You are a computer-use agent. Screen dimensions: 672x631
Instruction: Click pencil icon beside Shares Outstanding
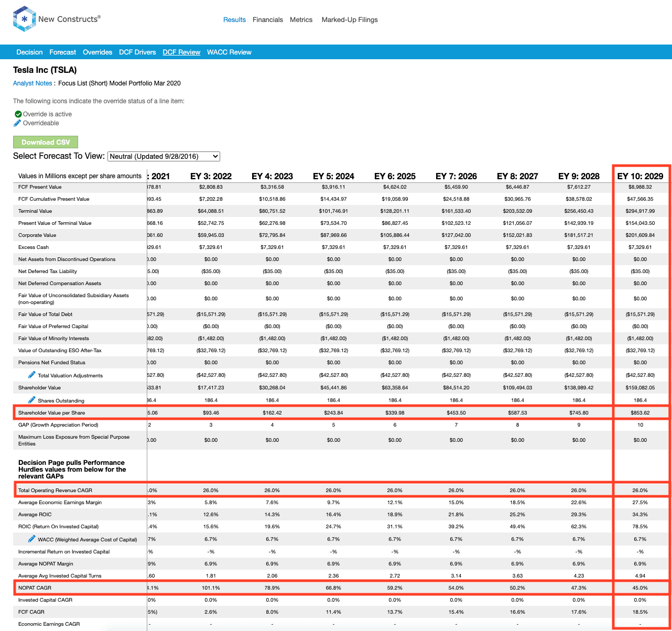pos(32,400)
